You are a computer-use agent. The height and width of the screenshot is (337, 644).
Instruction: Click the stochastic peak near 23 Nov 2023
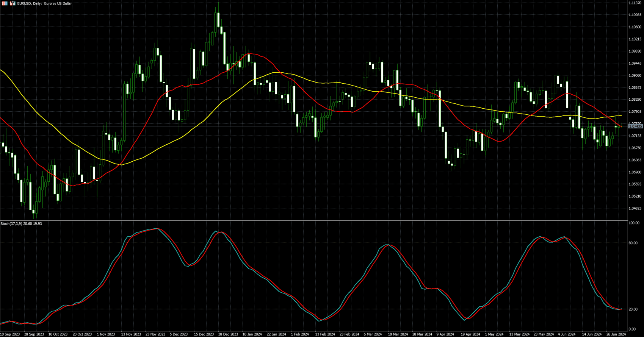point(157,229)
